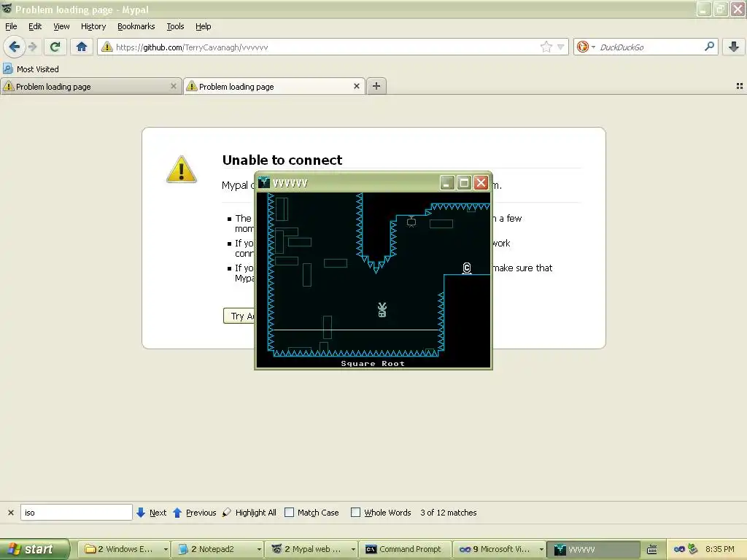Image resolution: width=747 pixels, height=560 pixels.
Task: Close the find bar with its X
Action: coord(11,513)
